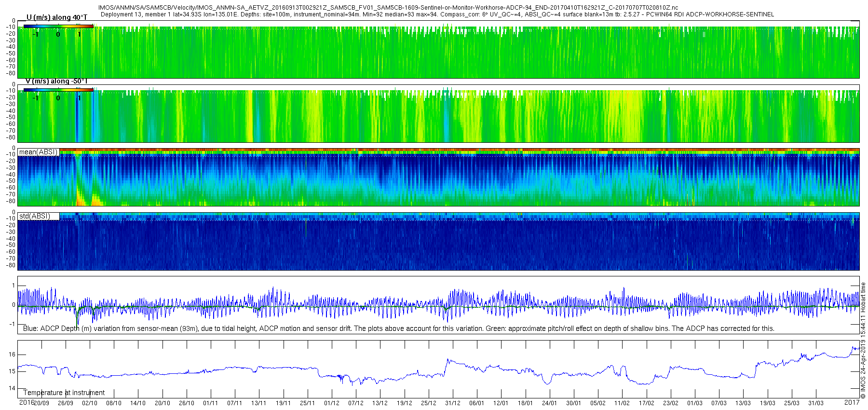The width and height of the screenshot is (868, 410).
Task: Click the 2017 year label
Action: point(852,402)
